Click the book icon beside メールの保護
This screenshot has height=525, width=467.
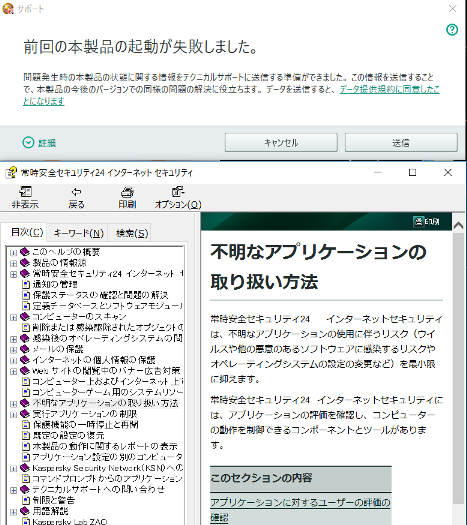click(25, 349)
